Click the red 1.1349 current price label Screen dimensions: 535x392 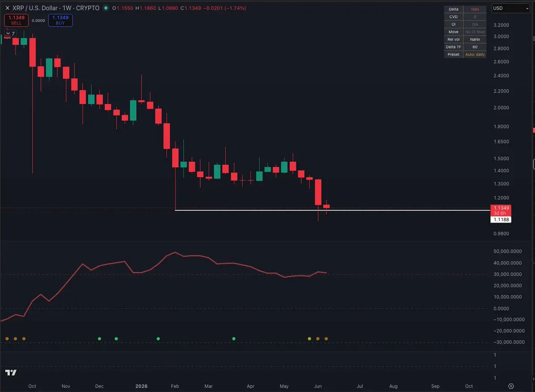click(500, 208)
